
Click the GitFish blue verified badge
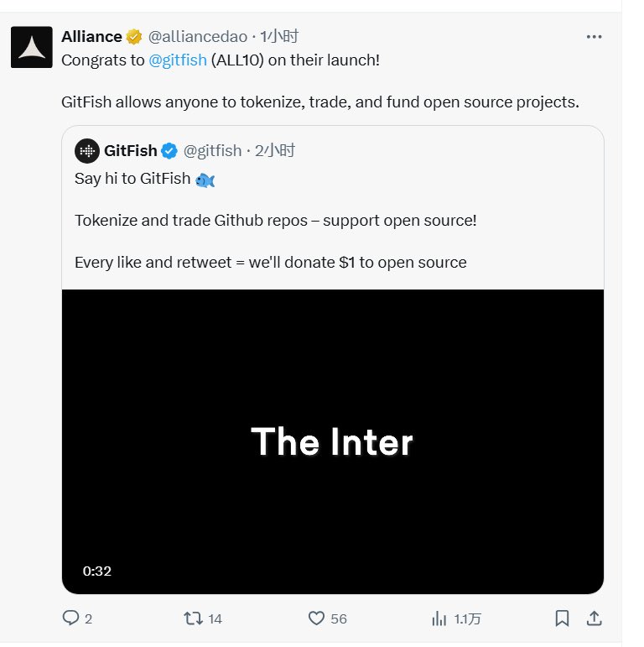(169, 151)
